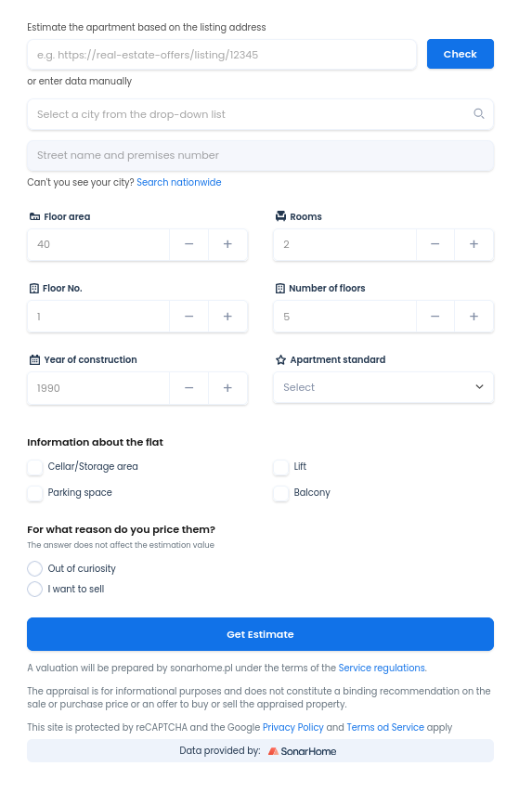Click the search magnifier icon in city field
The height and width of the screenshot is (792, 532).
tap(478, 113)
